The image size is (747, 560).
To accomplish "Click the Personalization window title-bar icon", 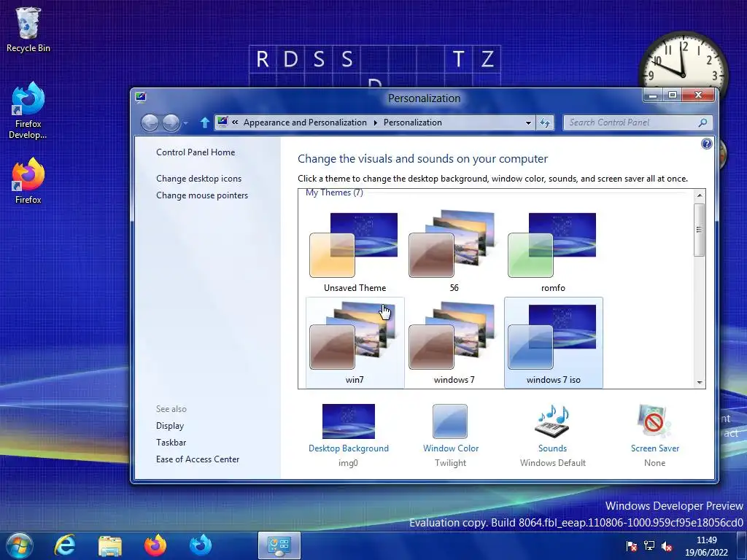I will coord(141,98).
